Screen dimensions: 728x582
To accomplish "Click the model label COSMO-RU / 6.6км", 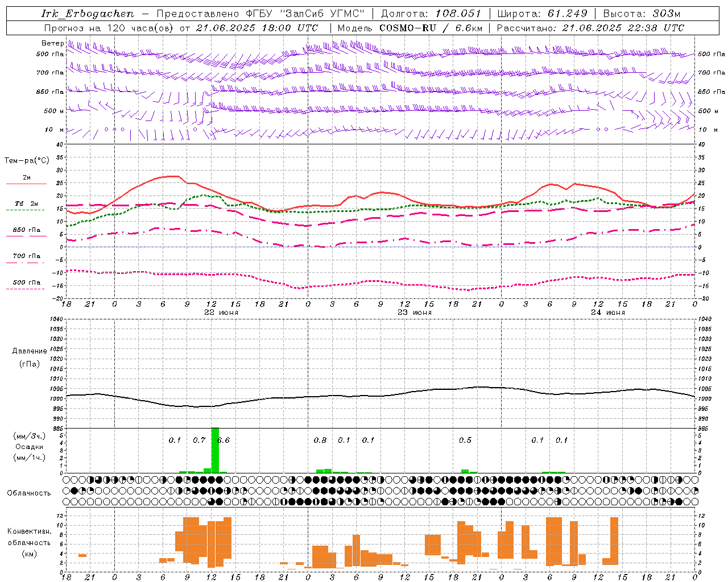I will click(x=431, y=28).
